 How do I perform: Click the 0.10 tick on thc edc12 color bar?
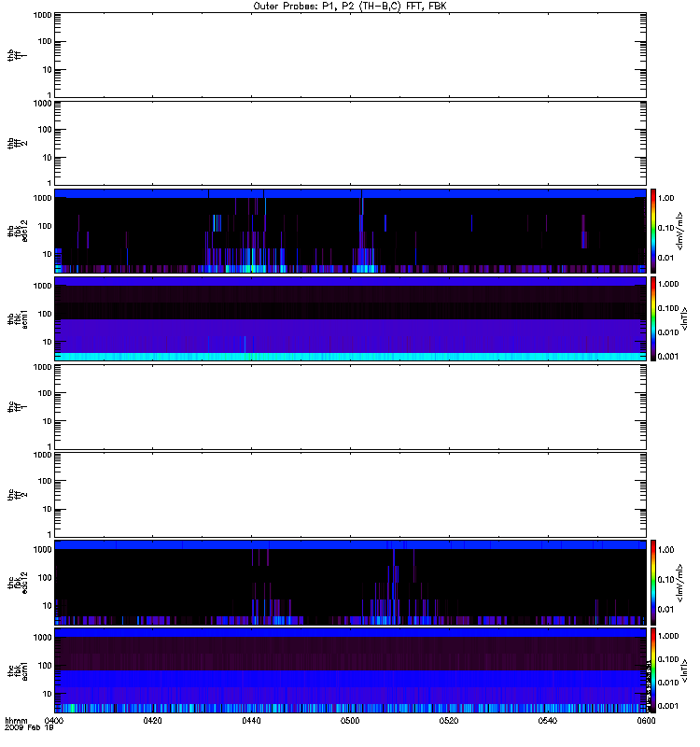[x=665, y=580]
